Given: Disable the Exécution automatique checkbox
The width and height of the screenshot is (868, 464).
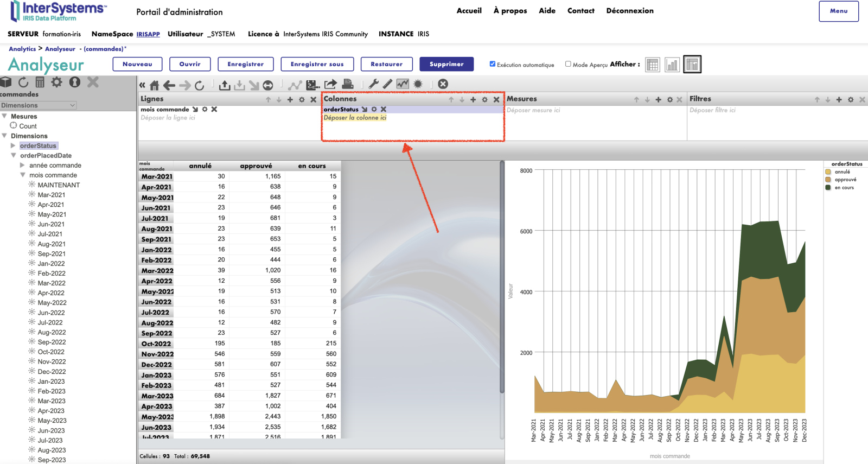Looking at the screenshot, I should tap(493, 64).
